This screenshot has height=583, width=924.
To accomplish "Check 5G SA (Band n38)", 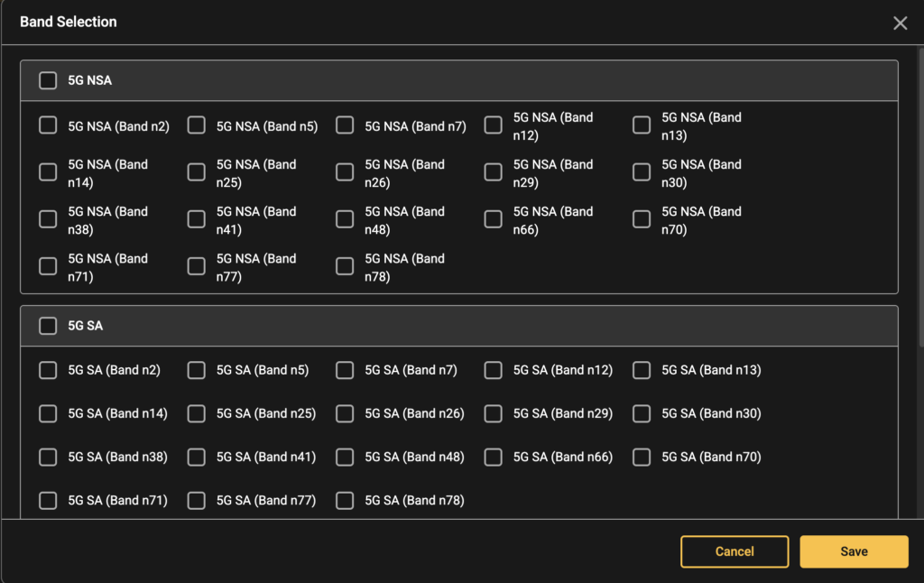I will point(48,457).
